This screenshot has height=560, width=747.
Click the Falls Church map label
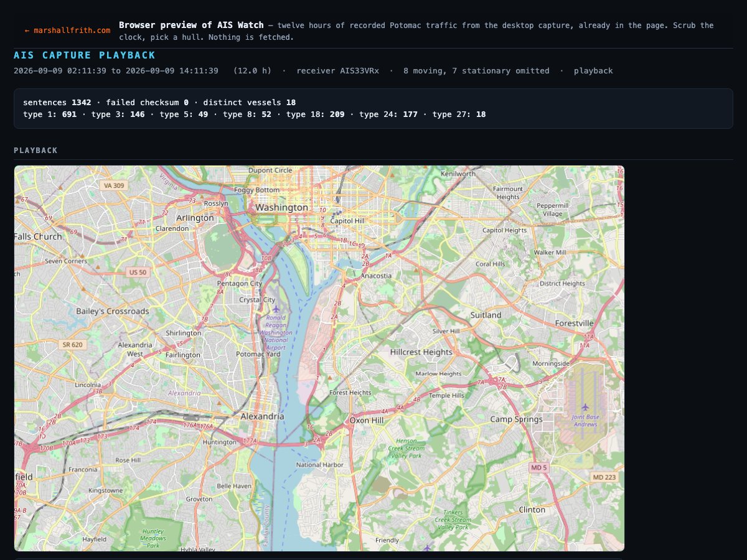click(x=39, y=236)
